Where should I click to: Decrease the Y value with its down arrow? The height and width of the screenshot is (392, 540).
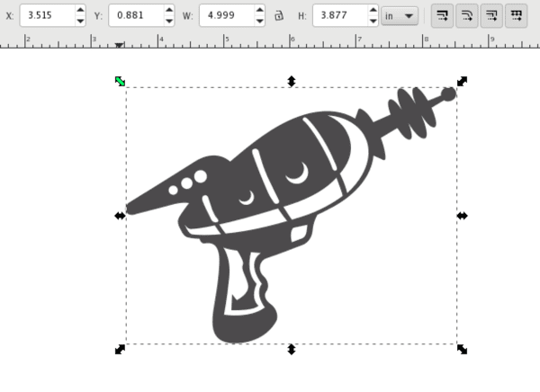169,21
